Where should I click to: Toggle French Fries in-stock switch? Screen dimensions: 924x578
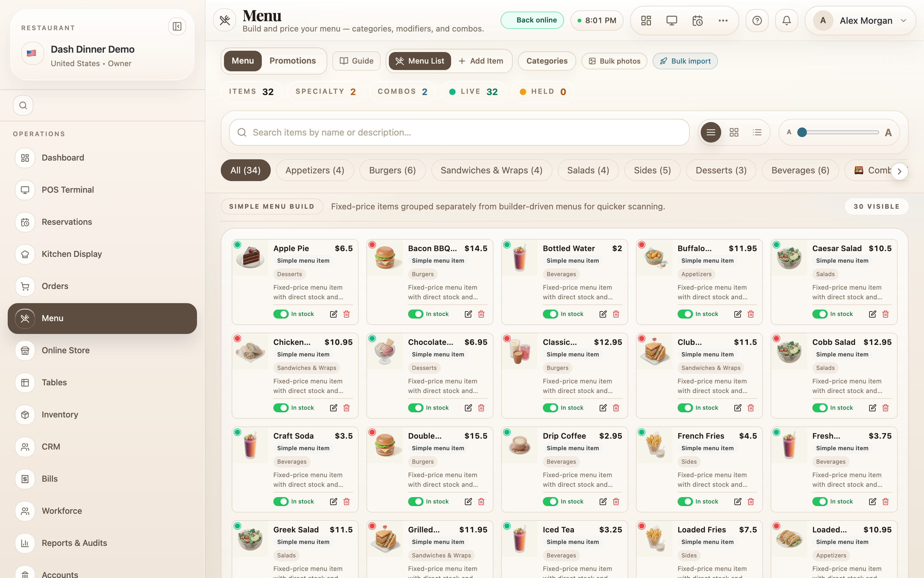click(685, 501)
